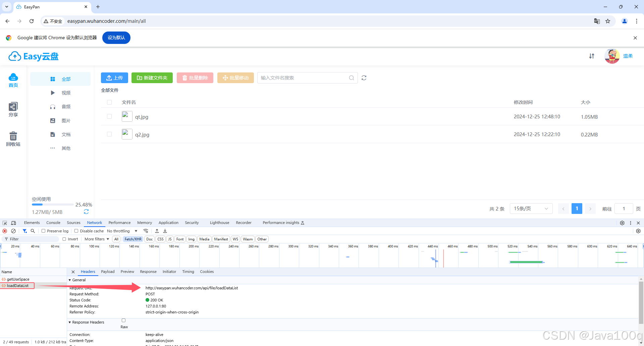Refresh the file list

click(x=364, y=78)
